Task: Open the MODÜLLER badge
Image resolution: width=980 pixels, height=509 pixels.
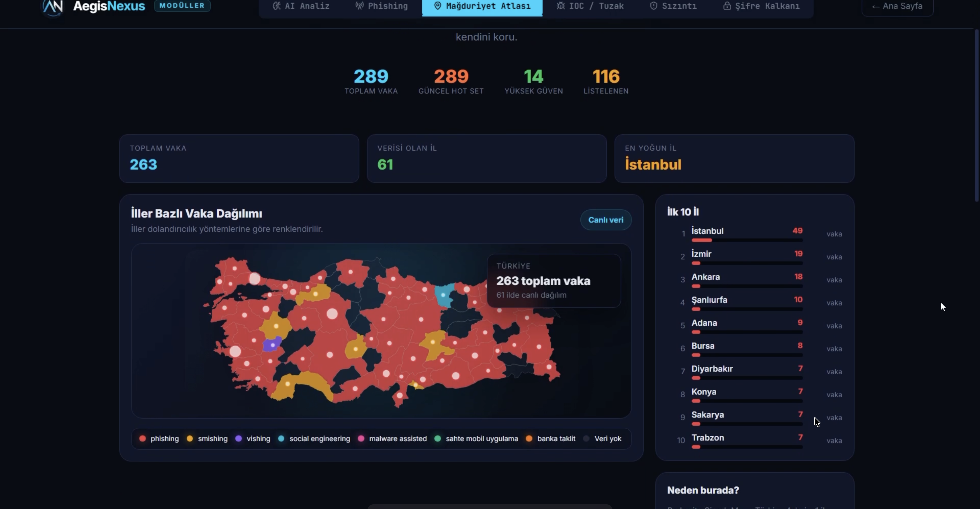Action: 182,6
